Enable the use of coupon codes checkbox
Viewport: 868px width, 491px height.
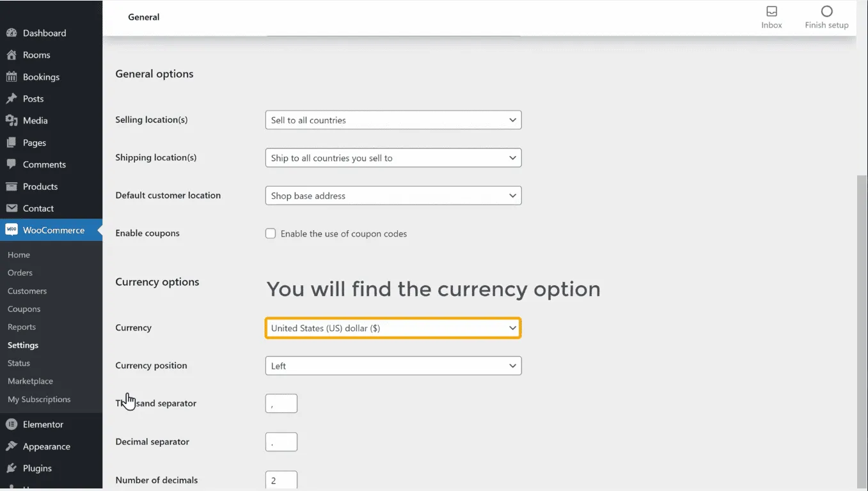271,234
